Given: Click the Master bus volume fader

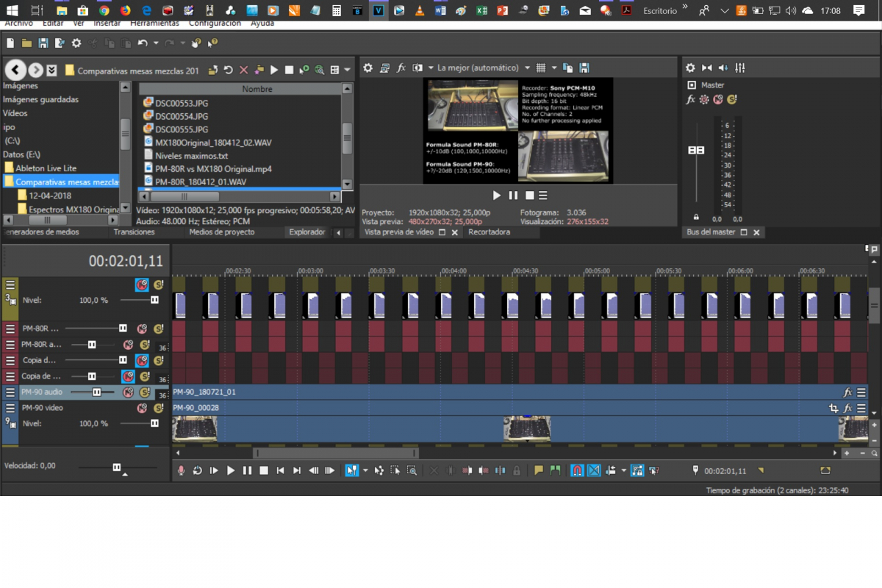Looking at the screenshot, I should pos(695,150).
